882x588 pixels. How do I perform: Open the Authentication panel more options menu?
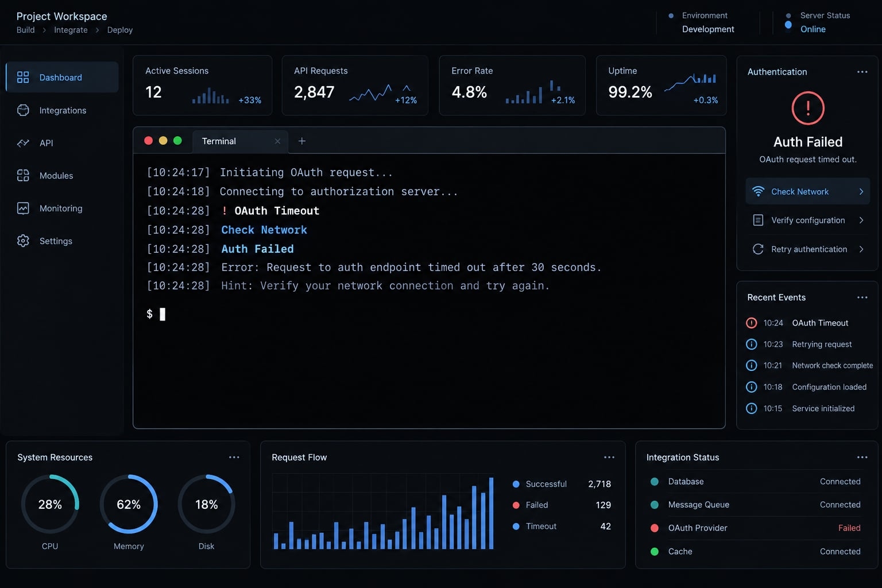(x=862, y=72)
